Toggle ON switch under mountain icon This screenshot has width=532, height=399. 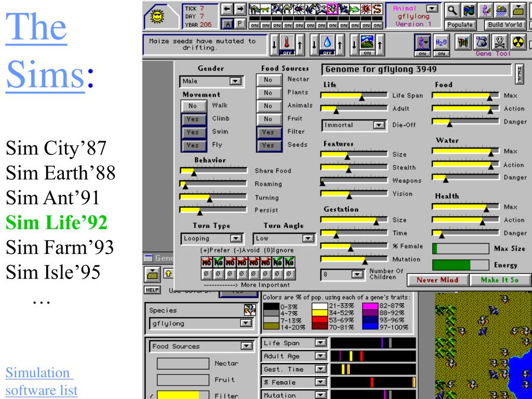point(367,54)
